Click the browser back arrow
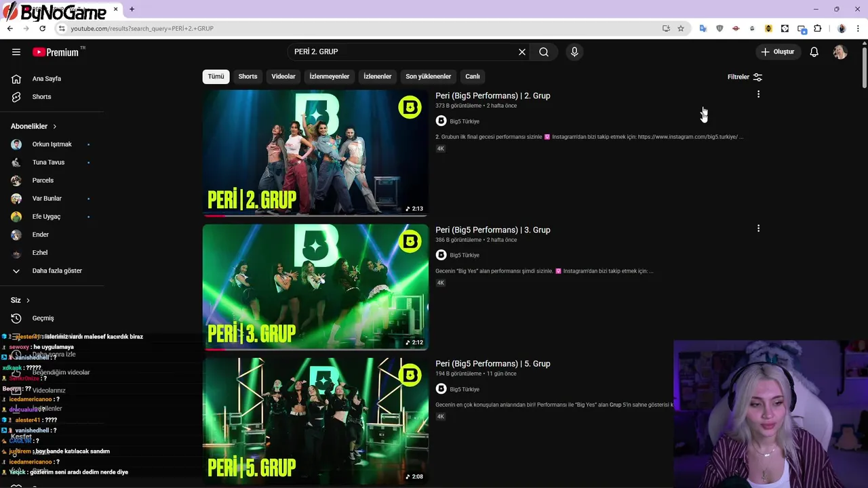The image size is (868, 488). pyautogui.click(x=9, y=28)
